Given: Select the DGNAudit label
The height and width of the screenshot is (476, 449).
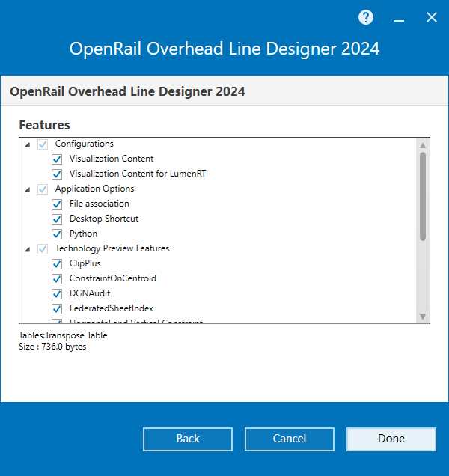Looking at the screenshot, I should tap(90, 293).
